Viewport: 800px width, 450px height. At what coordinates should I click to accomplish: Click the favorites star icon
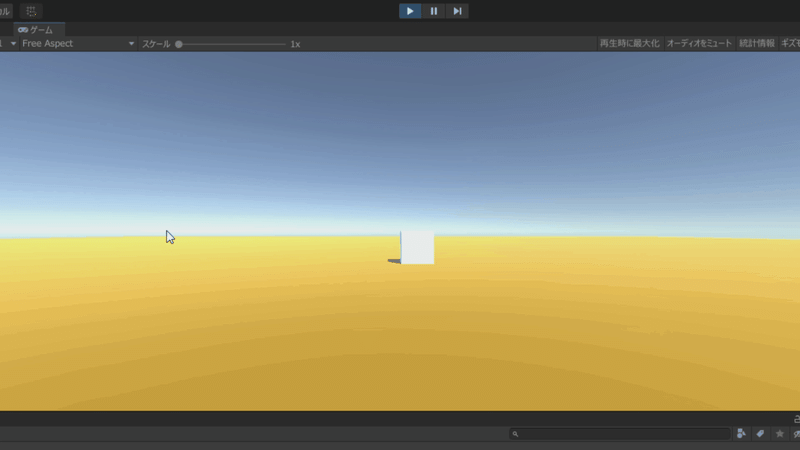click(780, 434)
